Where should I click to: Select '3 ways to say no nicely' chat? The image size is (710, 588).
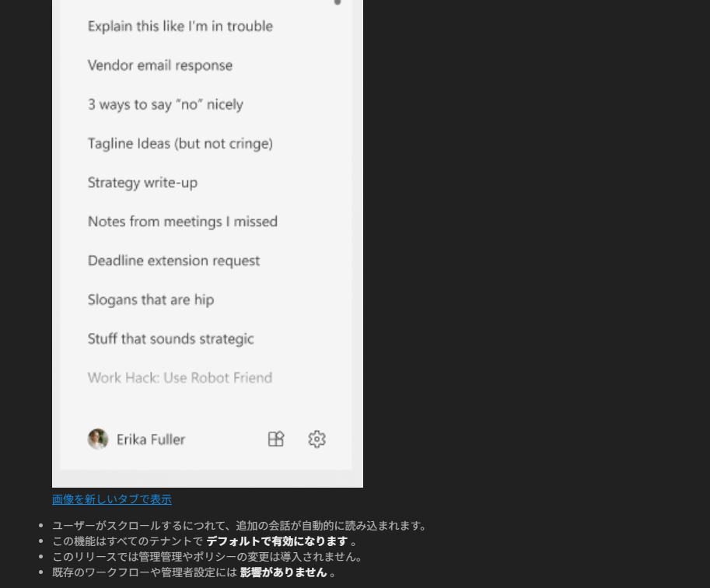tap(166, 105)
